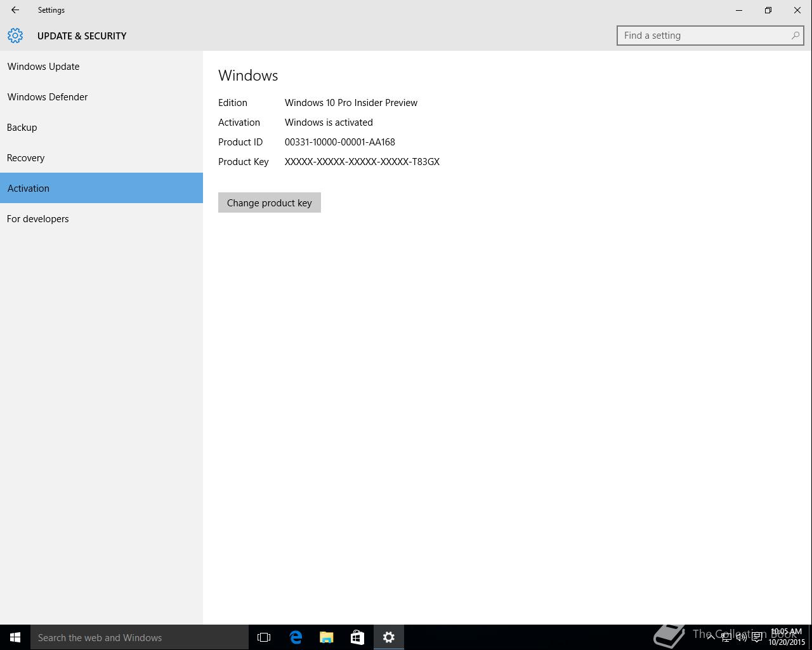Screen dimensions: 812x650
Task: Click the Product ID 00331-10000-00001-AA168 text
Action: click(x=340, y=142)
